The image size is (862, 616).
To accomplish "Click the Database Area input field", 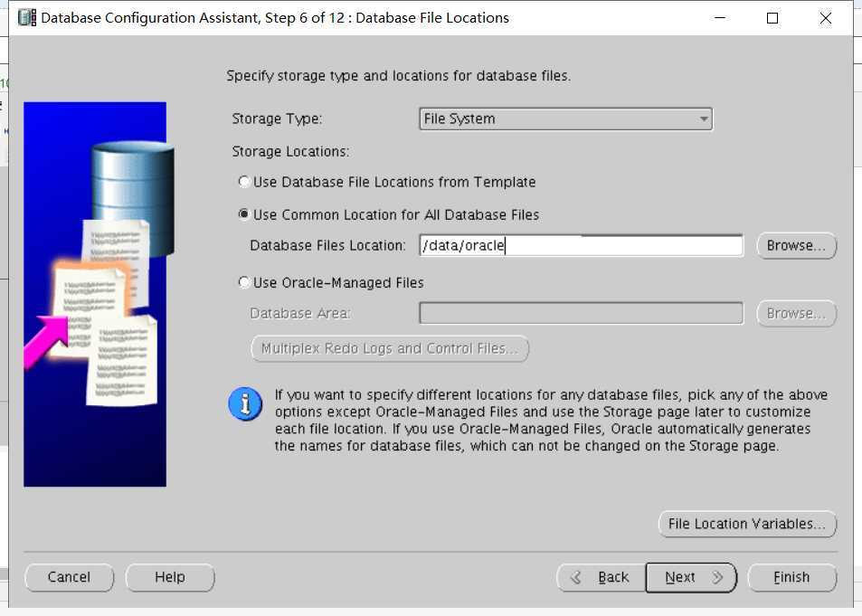I will (x=581, y=313).
